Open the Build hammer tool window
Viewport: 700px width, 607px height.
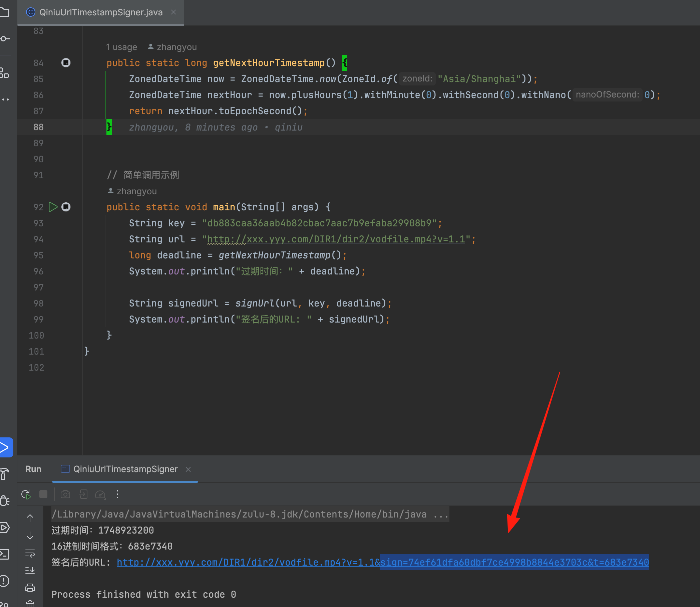pyautogui.click(x=5, y=474)
